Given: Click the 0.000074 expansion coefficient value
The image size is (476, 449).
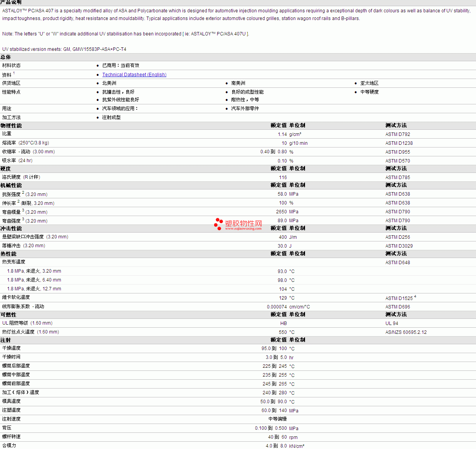Looking at the screenshot, I should pyautogui.click(x=277, y=307).
